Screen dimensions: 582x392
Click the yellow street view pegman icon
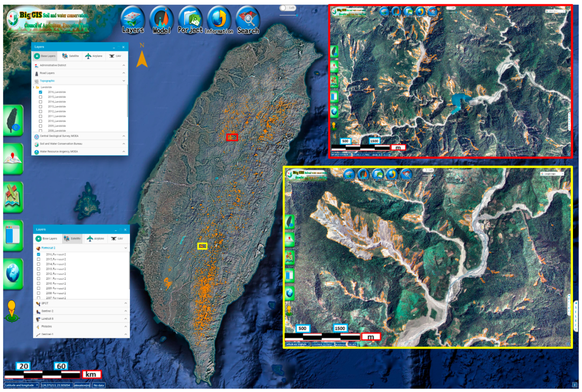tap(12, 311)
